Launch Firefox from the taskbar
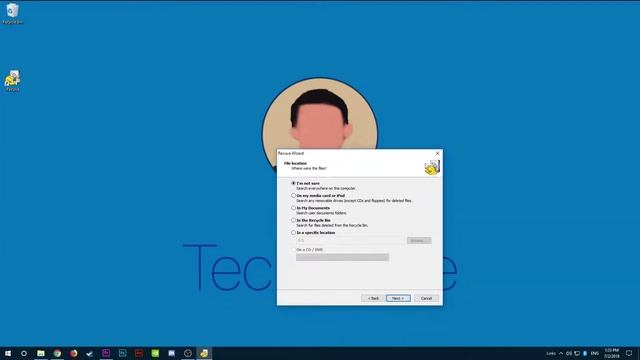Screen dimensions: 640x360 pyautogui.click(x=73, y=353)
